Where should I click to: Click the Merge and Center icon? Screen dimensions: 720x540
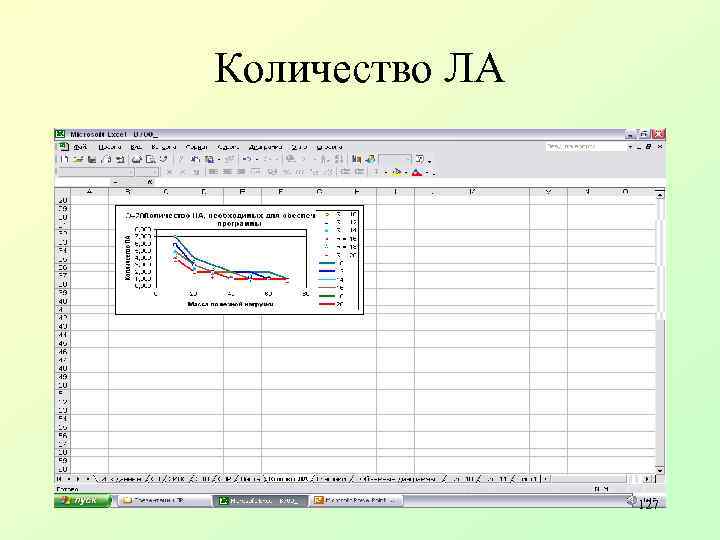tap(256, 172)
